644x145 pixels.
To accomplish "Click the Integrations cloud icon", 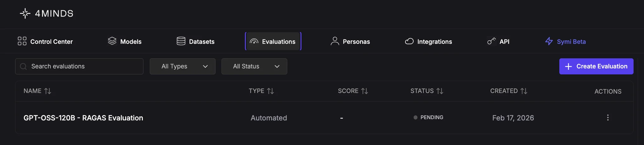I will click(x=409, y=41).
